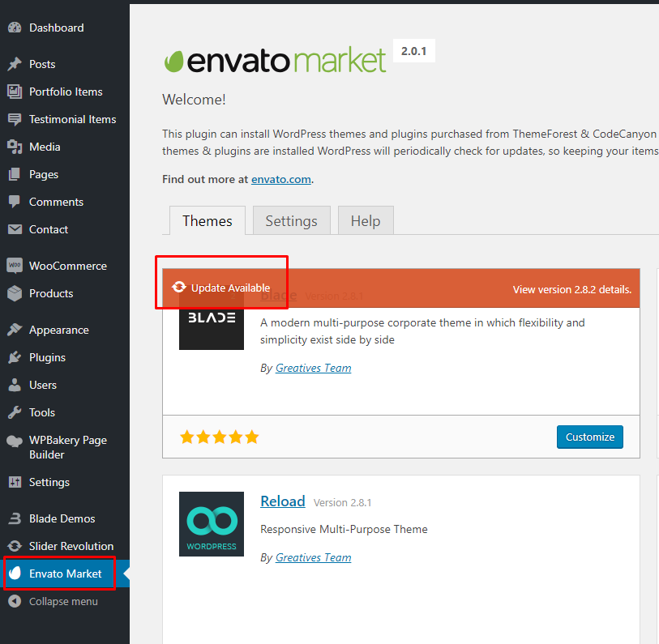Click the Media icon in sidebar
The height and width of the screenshot is (644, 659).
pos(15,147)
